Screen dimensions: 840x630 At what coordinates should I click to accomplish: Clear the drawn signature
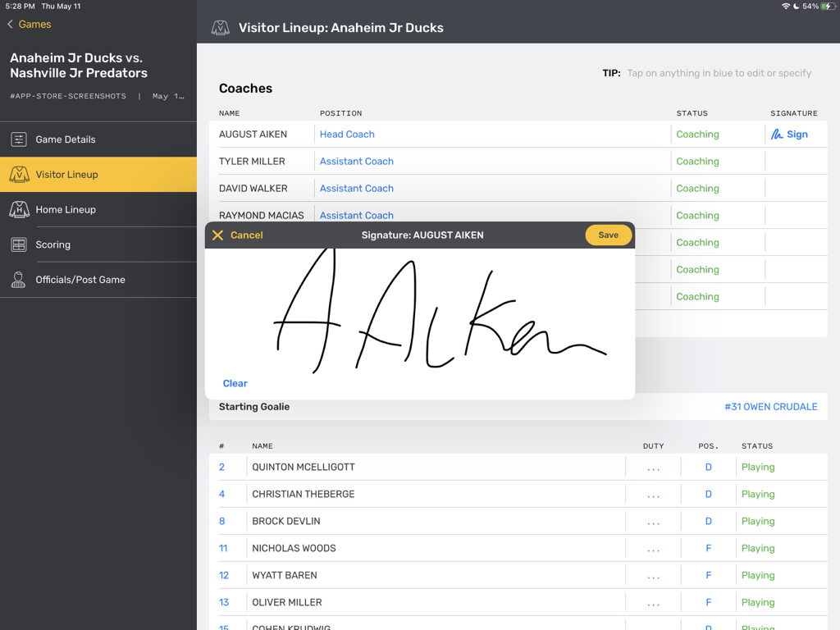point(235,383)
